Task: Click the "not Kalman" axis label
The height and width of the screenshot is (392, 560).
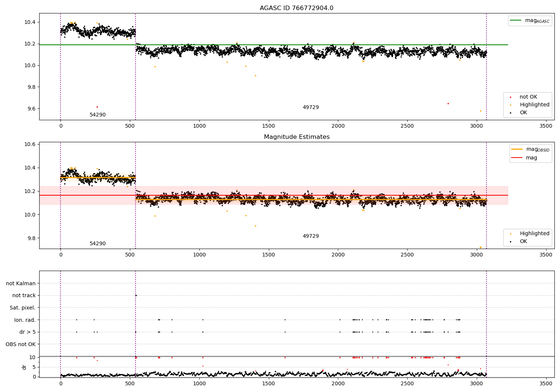Action: click(21, 283)
